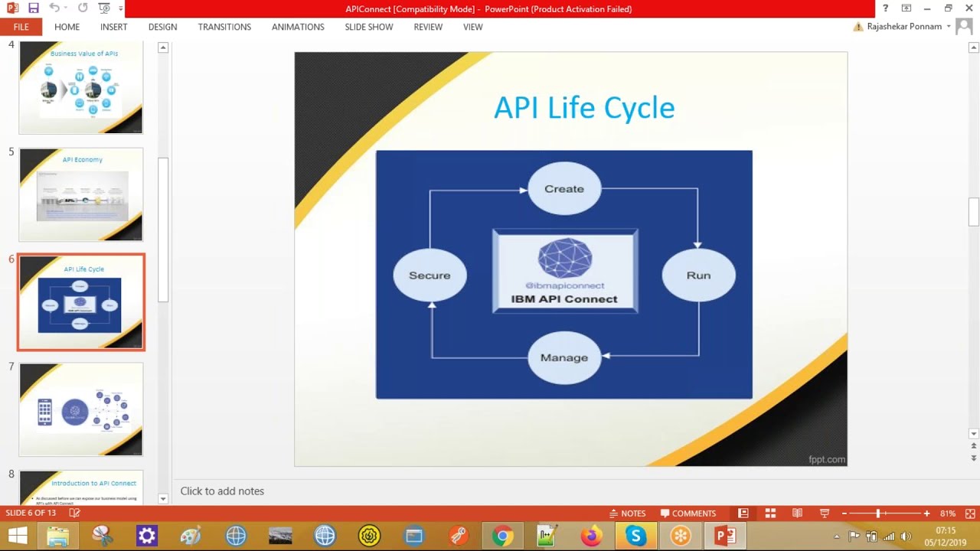Click Fit slide to current window icon
The width and height of the screenshot is (980, 551).
tap(970, 514)
